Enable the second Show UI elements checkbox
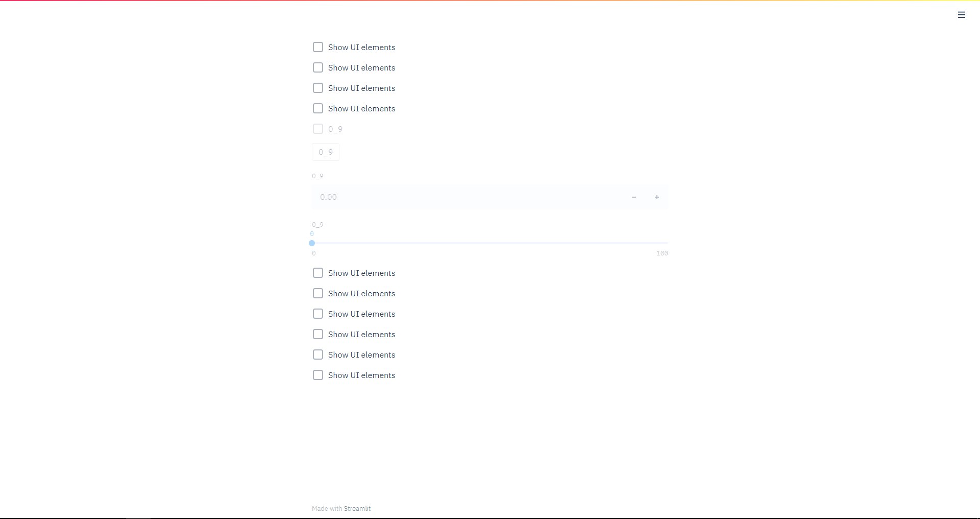The image size is (980, 519). (x=318, y=67)
